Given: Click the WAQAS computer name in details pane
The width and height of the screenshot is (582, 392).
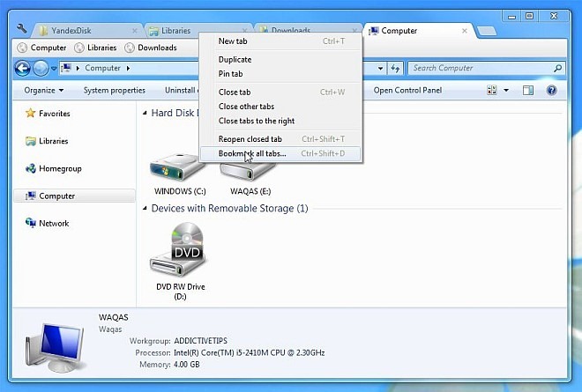Looking at the screenshot, I should tap(113, 317).
